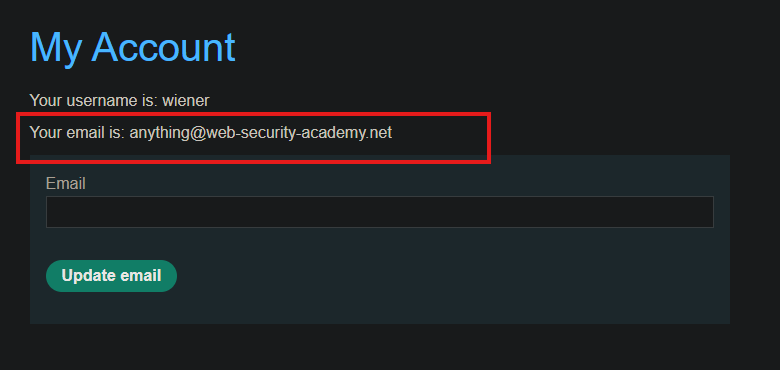Click the 'web-security-academy.net' domain text
The image size is (780, 370).
pyautogui.click(x=299, y=133)
